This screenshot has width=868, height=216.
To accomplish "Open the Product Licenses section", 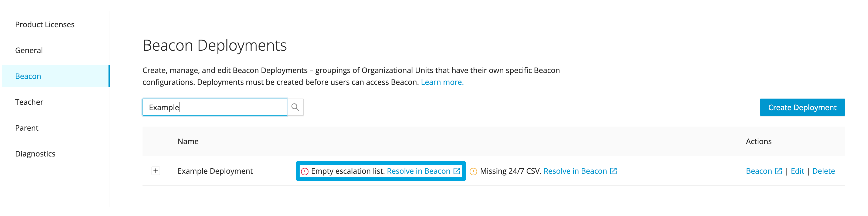I will [45, 24].
